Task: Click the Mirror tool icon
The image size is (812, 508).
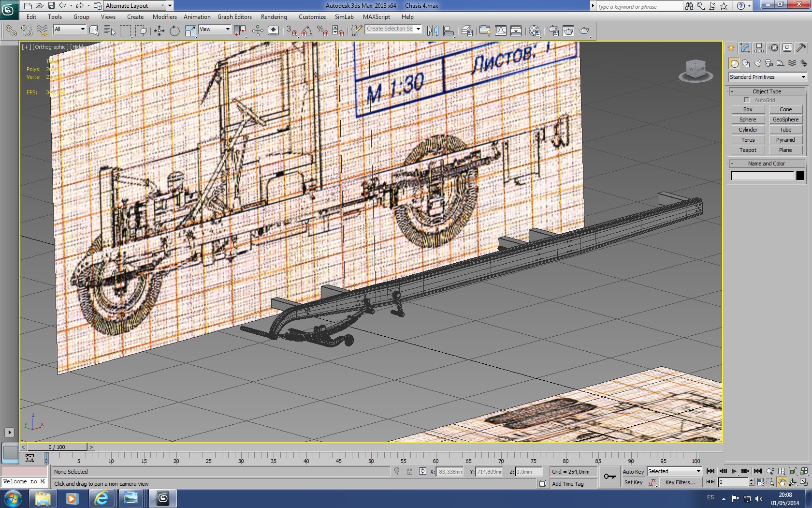Action: pyautogui.click(x=433, y=31)
